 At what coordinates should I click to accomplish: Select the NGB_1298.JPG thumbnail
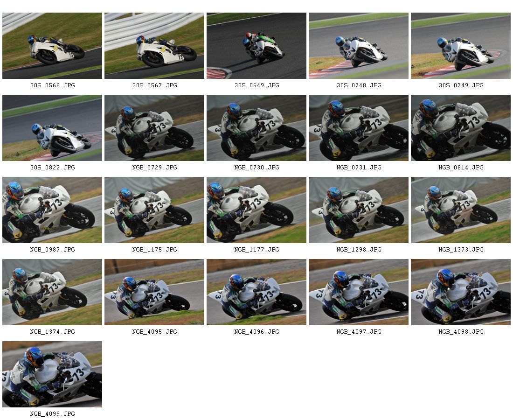pyautogui.click(x=359, y=210)
